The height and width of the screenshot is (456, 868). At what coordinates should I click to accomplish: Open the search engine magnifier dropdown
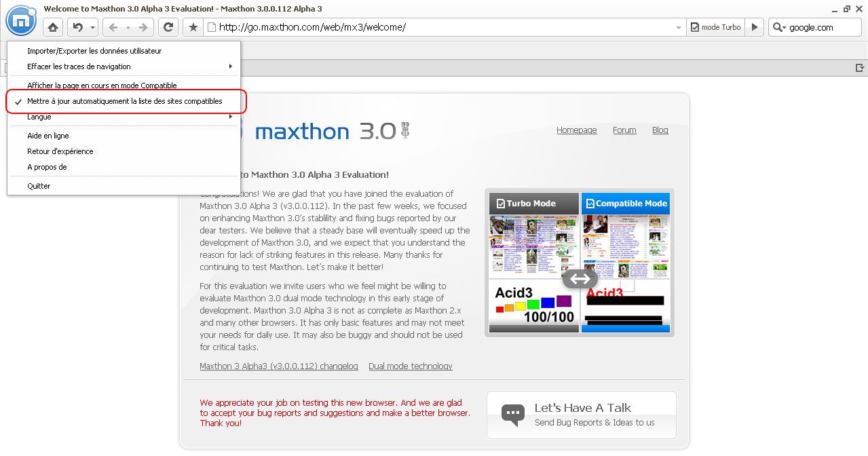click(x=779, y=27)
